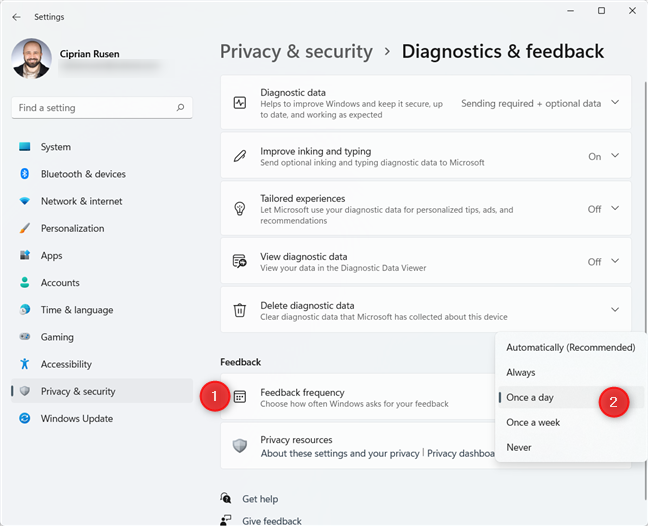Click the Gaming controller icon

[x=25, y=337]
